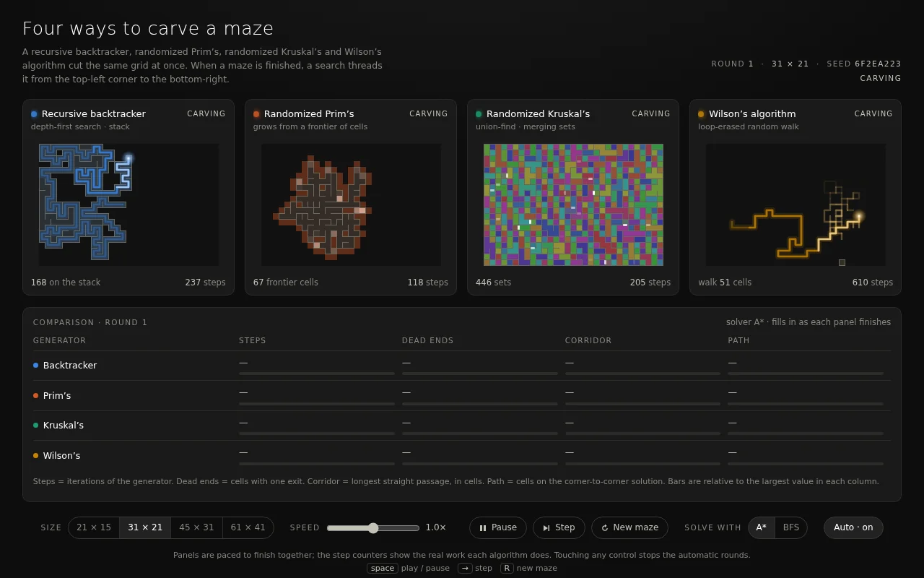Pick the 61 × 41 grid size
The height and width of the screenshot is (578, 924).
[248, 527]
